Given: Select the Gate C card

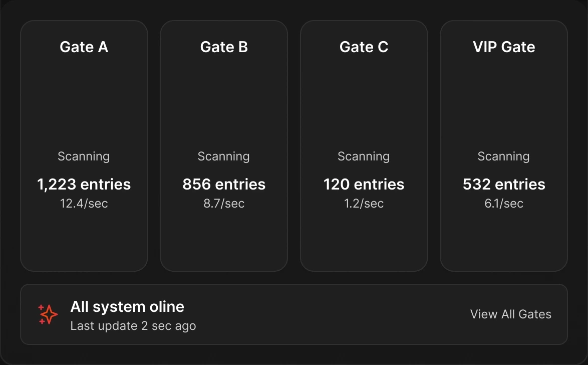Looking at the screenshot, I should [364, 146].
